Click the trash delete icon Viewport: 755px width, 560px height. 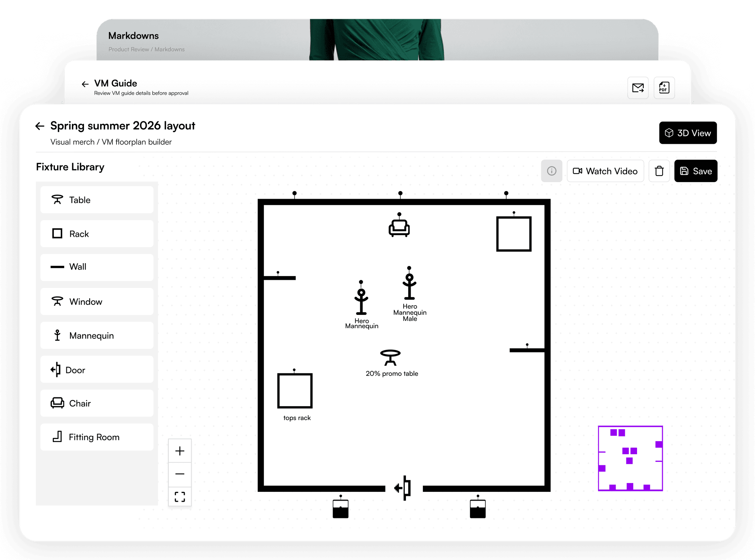(659, 171)
